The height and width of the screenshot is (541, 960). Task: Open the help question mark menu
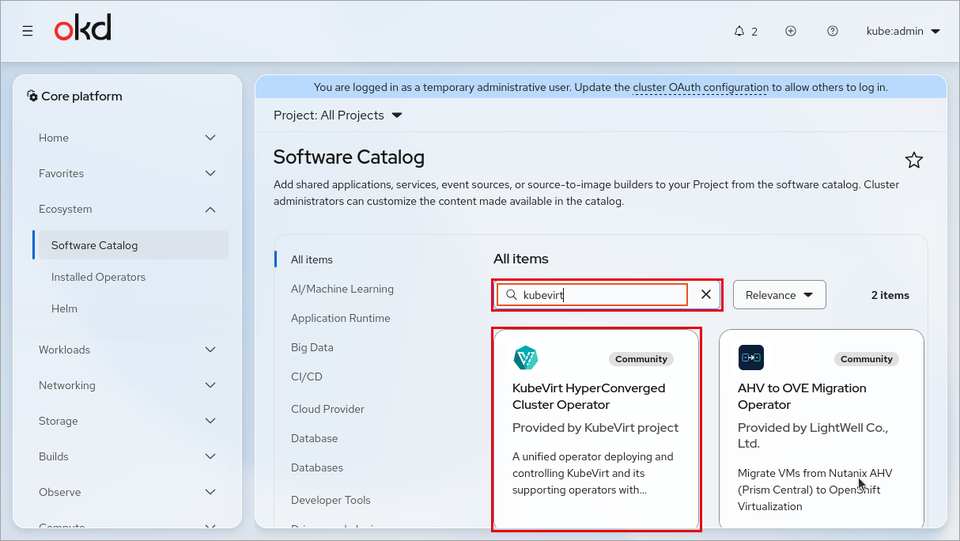(x=832, y=31)
